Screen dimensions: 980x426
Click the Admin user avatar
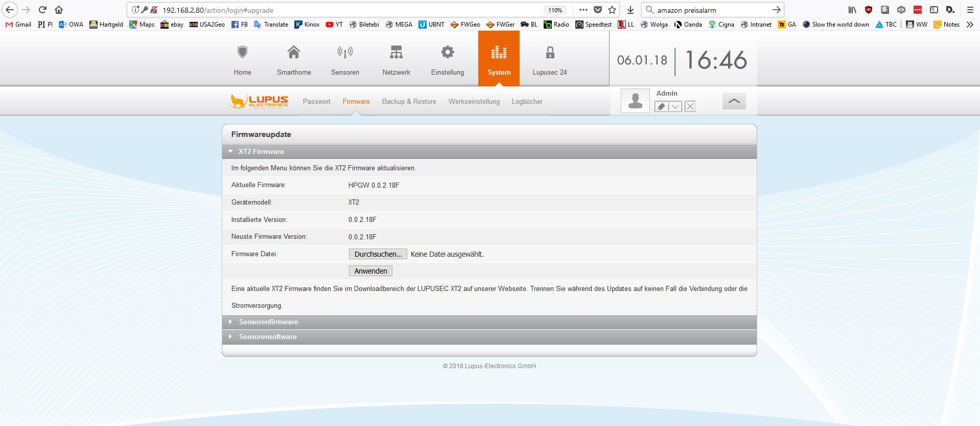tap(635, 100)
